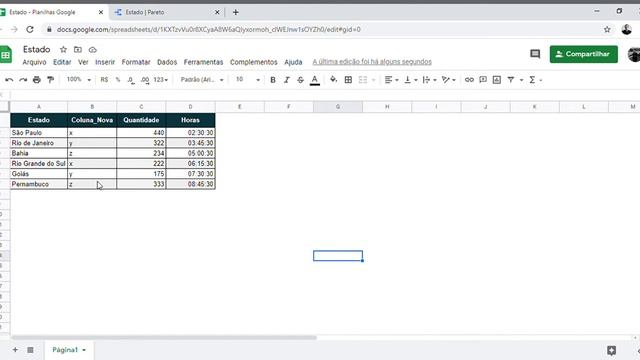
Task: Select column G header
Action: pyautogui.click(x=338, y=107)
